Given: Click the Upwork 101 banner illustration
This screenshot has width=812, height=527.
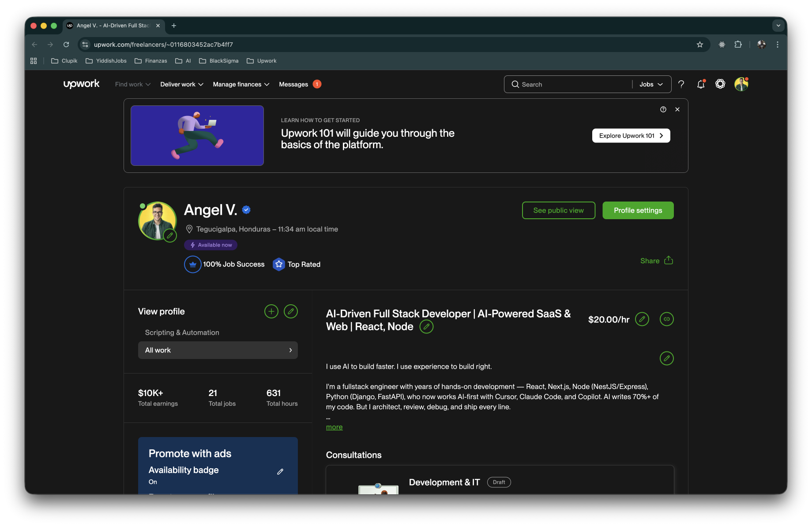Looking at the screenshot, I should [197, 135].
